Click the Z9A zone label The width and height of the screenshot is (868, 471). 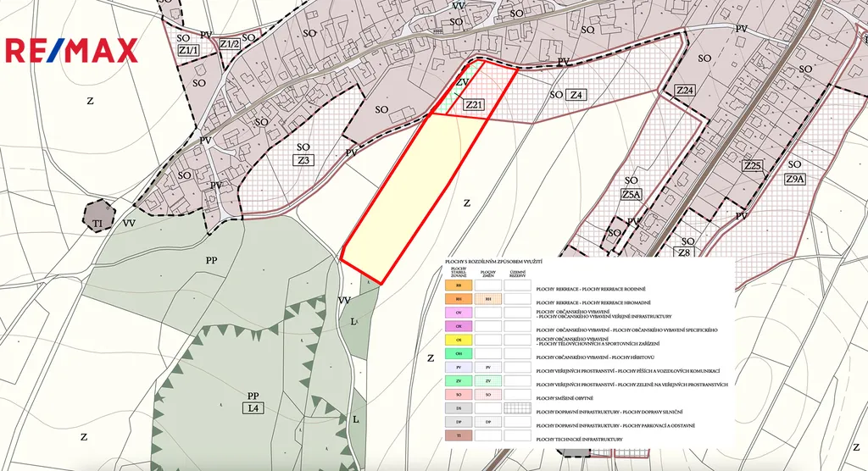(795, 179)
